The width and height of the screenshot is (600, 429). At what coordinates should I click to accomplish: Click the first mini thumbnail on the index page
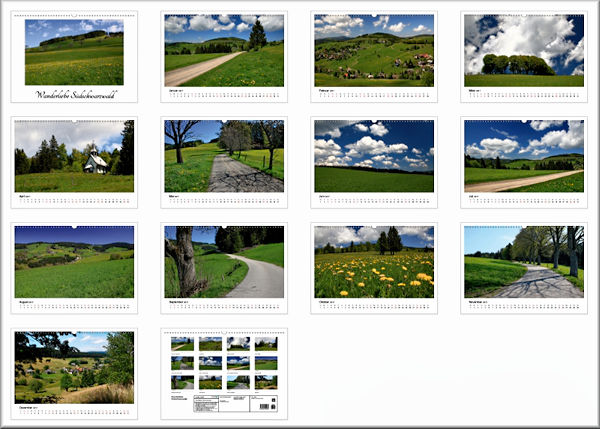(182, 343)
